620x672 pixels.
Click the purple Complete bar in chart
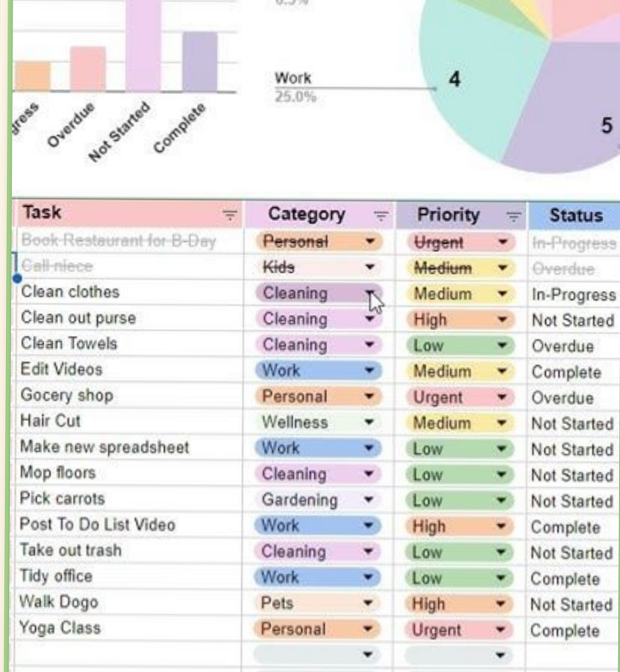pyautogui.click(x=199, y=60)
